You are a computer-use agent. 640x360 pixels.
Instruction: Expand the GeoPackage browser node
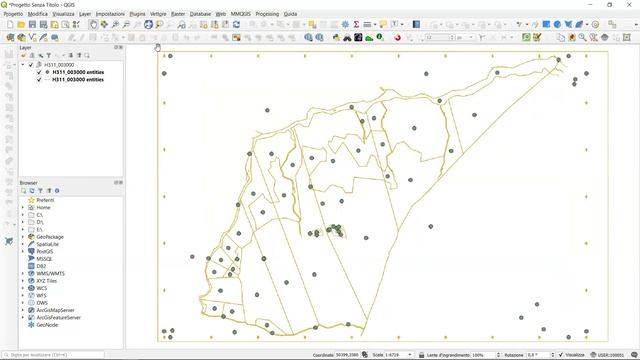click(23, 237)
